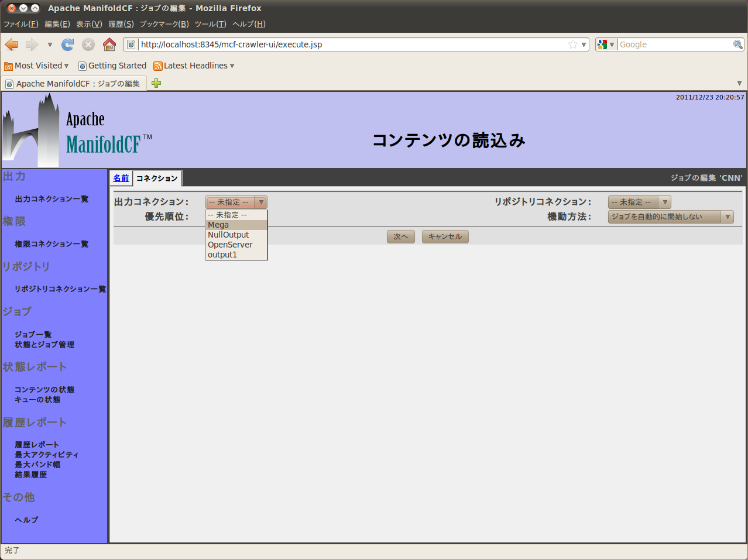Click the Google search magnifier icon
Viewport: 748px width, 560px height.
tap(737, 44)
